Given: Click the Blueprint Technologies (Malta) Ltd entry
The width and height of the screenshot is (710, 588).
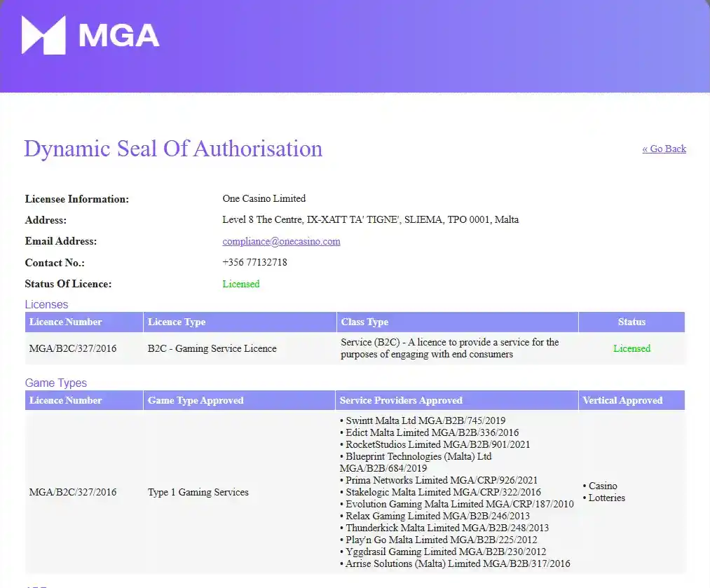Looking at the screenshot, I should click(416, 462).
